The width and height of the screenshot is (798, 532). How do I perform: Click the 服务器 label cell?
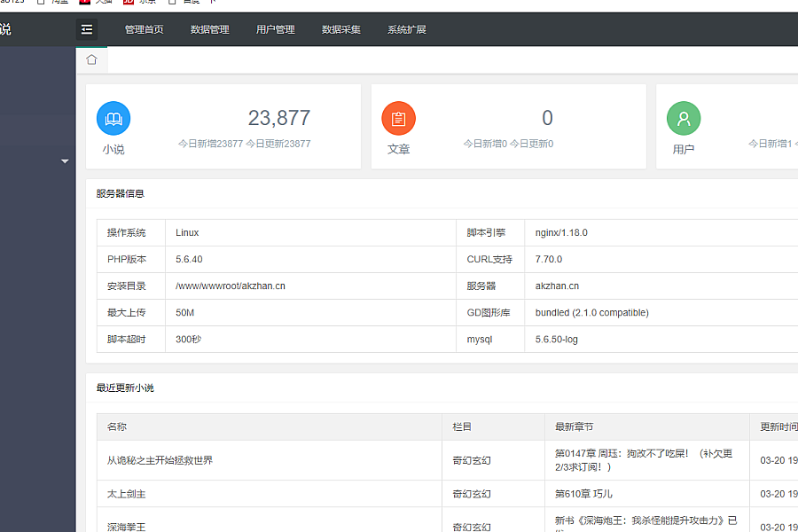(x=490, y=286)
